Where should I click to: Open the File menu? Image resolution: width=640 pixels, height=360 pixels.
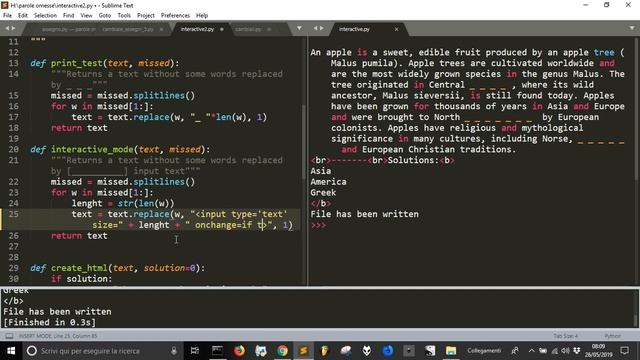tap(7, 16)
